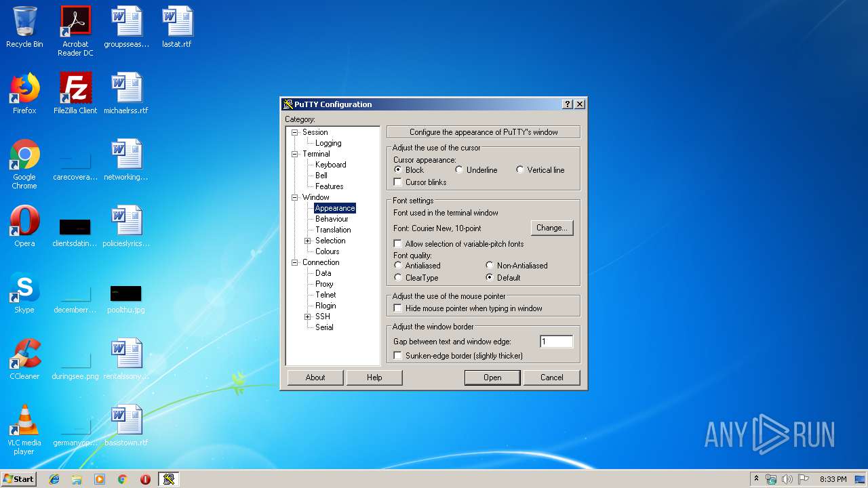
Task: Expand the Selection tree node
Action: (x=308, y=241)
